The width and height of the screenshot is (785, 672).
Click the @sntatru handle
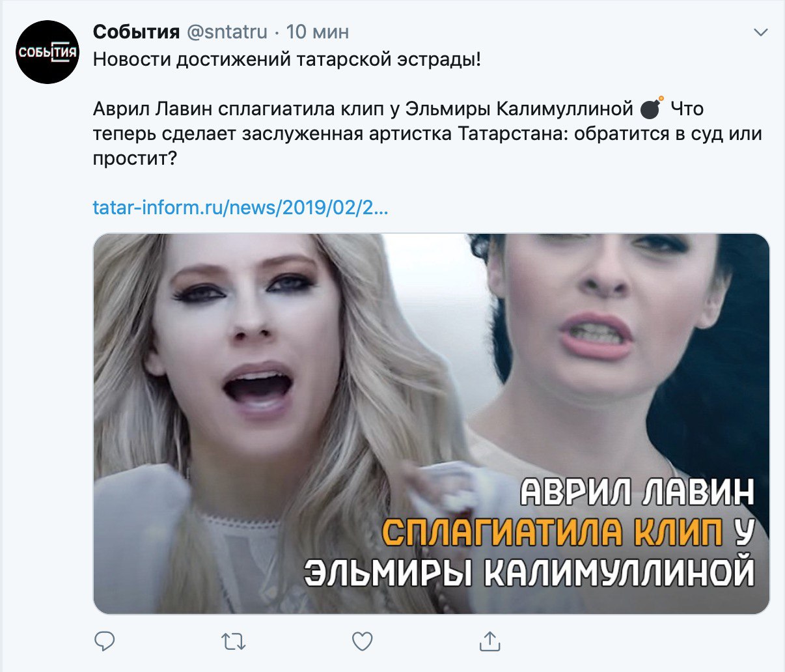[x=227, y=31]
